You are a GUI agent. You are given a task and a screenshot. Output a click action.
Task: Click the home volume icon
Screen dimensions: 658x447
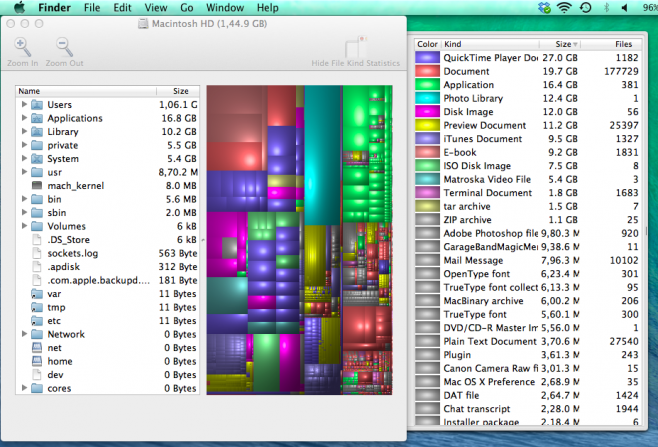pos(37,361)
